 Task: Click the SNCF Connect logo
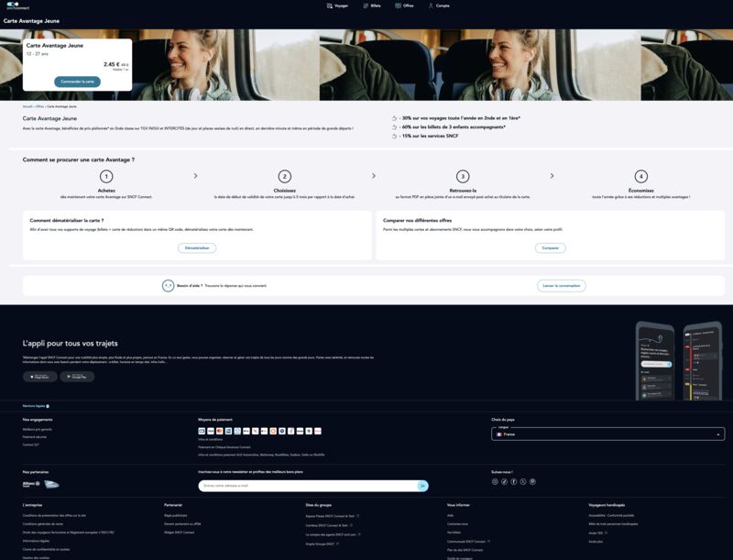(17, 5)
